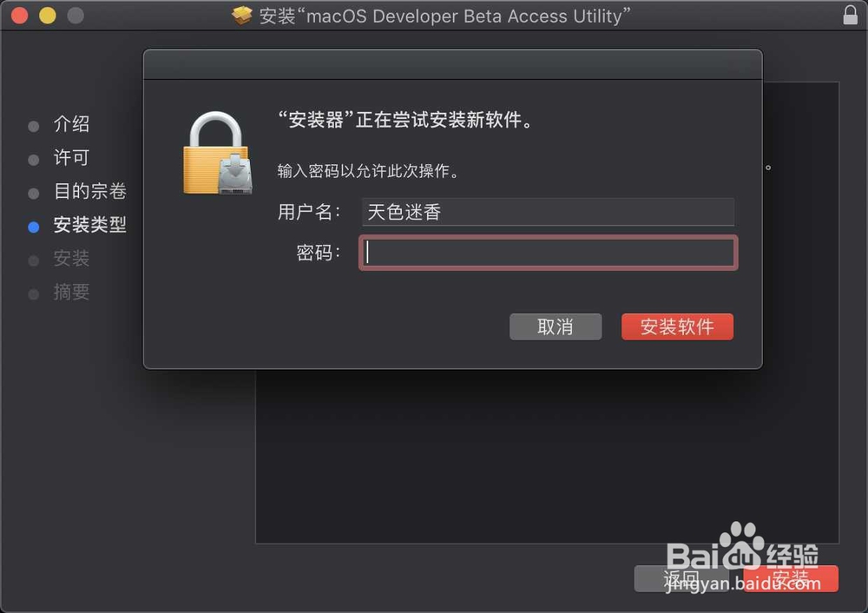
Task: Click the yellow minimize window button
Action: pos(48,16)
